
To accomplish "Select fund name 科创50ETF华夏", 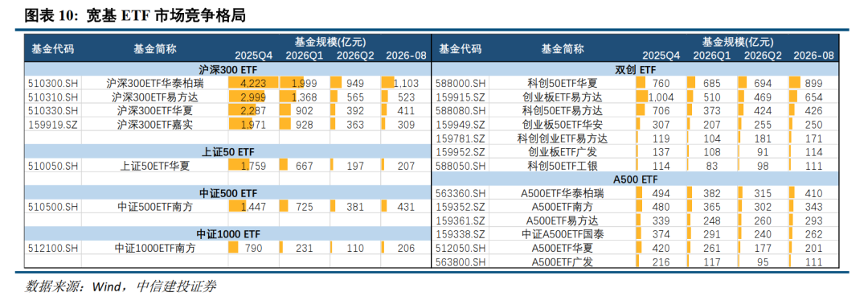I will [563, 83].
